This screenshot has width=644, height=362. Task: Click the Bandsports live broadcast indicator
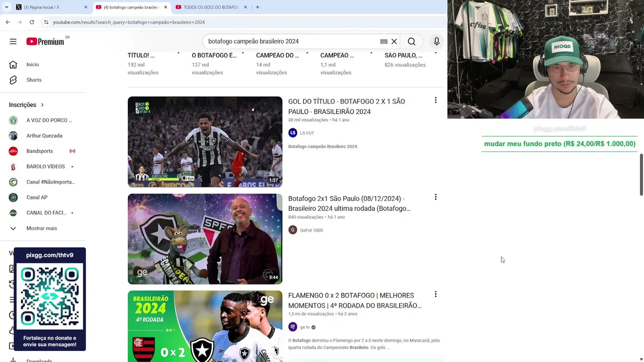(x=72, y=151)
